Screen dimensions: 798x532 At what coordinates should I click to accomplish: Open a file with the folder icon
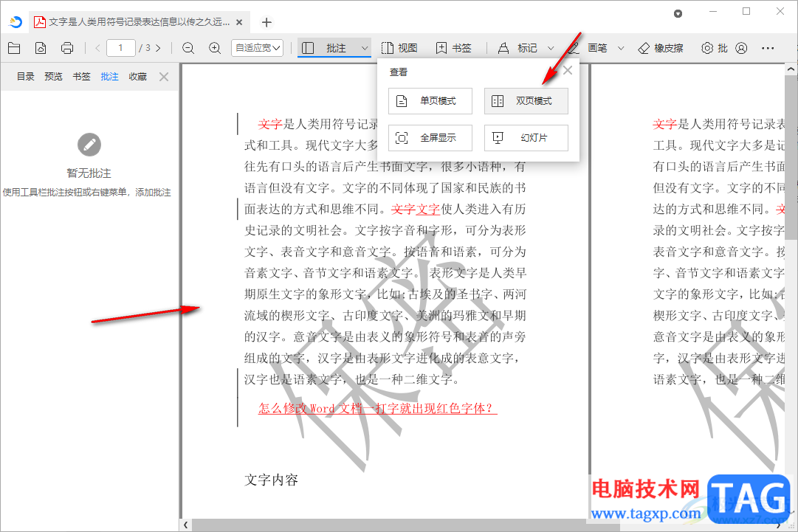click(14, 48)
